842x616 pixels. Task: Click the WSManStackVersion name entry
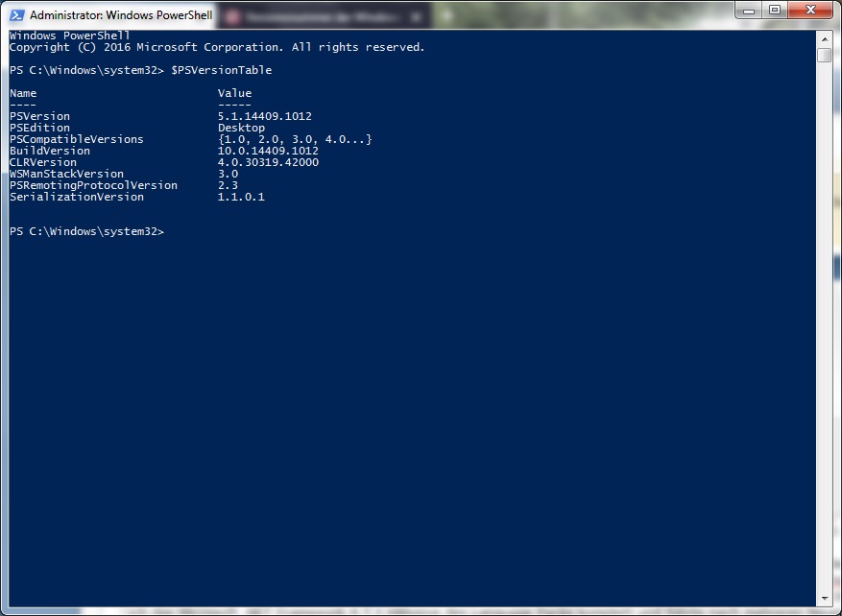point(66,174)
